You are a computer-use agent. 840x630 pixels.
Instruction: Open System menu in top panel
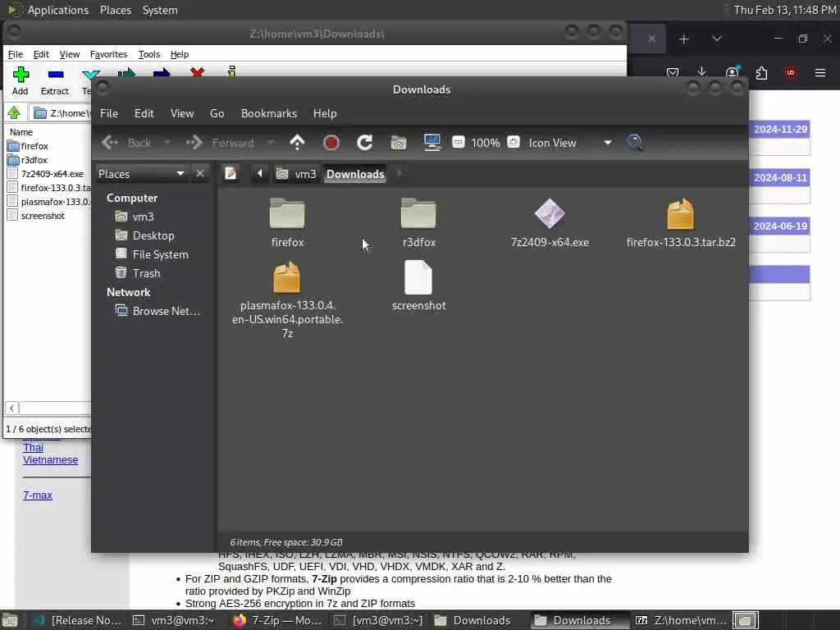coord(160,10)
